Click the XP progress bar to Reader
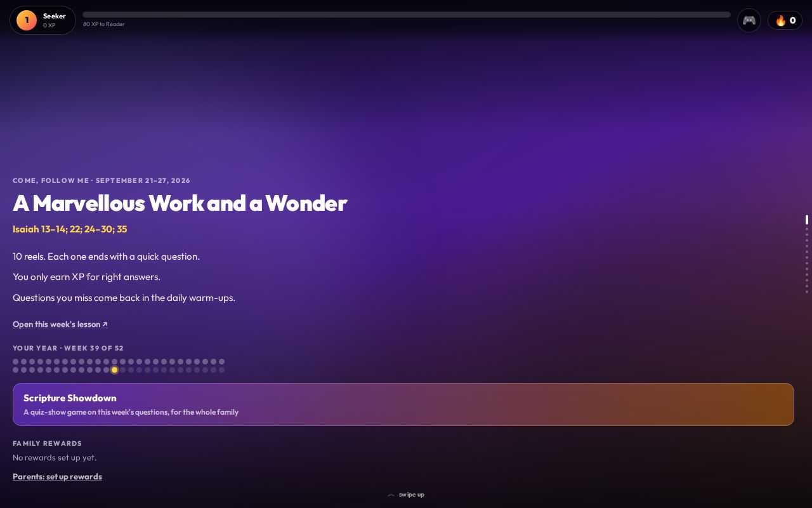The image size is (812, 508). tap(407, 15)
